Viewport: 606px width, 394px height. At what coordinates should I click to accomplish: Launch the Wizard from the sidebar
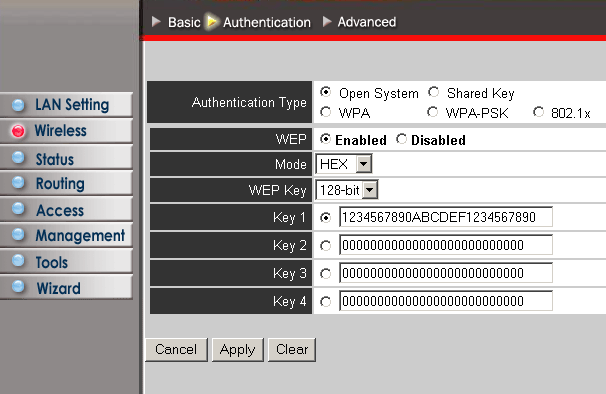click(66, 287)
